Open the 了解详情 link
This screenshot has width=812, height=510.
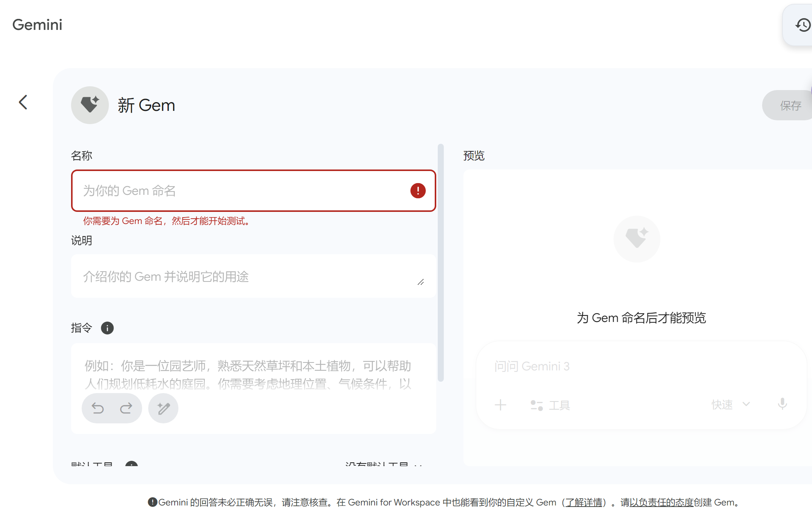click(584, 502)
